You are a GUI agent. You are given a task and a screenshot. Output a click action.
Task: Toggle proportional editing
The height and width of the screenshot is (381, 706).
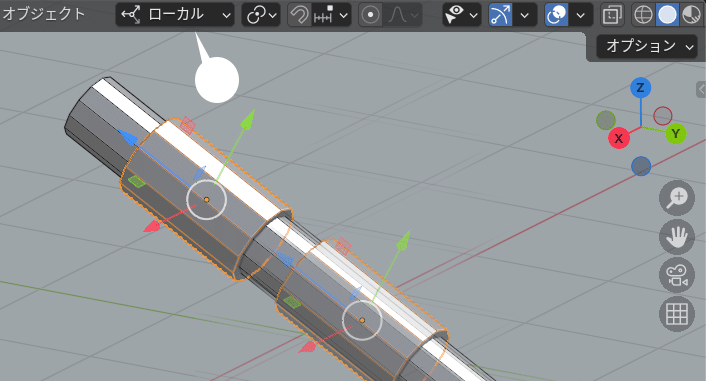pos(371,15)
